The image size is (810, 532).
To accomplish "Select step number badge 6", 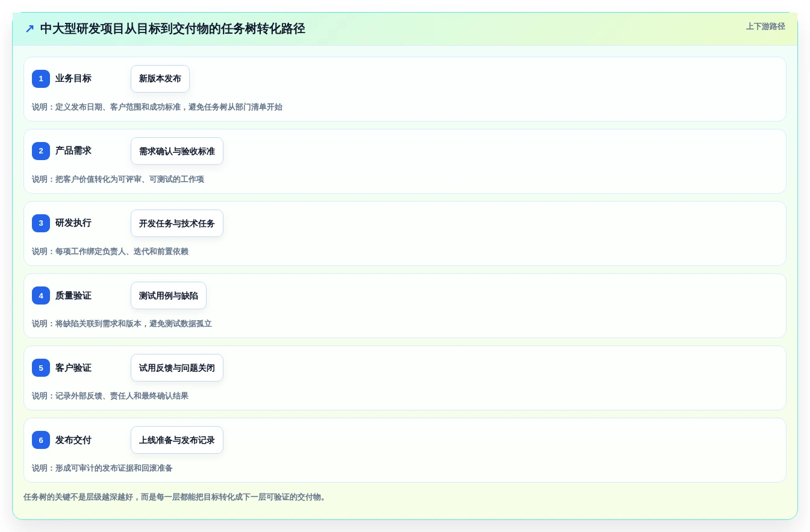I will click(x=41, y=440).
